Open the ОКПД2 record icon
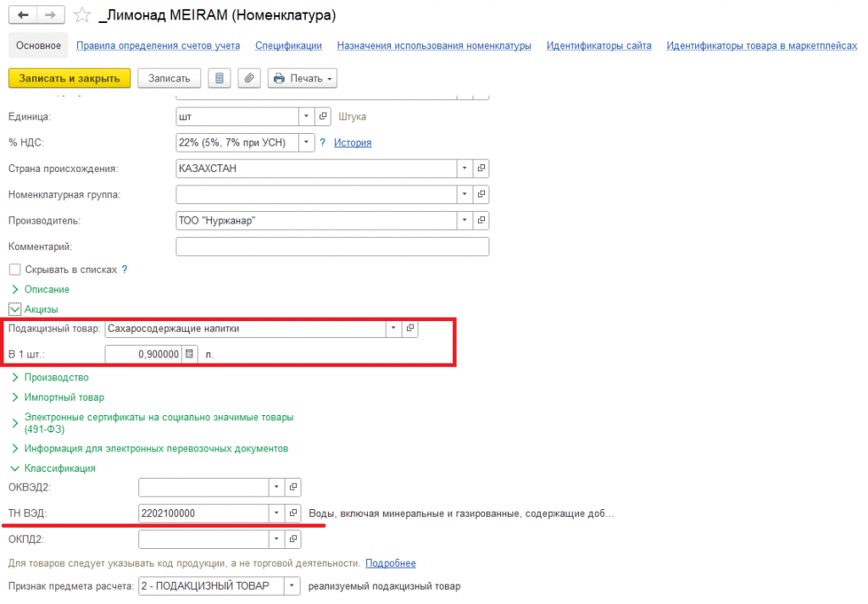This screenshot has width=868, height=604. pos(293,539)
